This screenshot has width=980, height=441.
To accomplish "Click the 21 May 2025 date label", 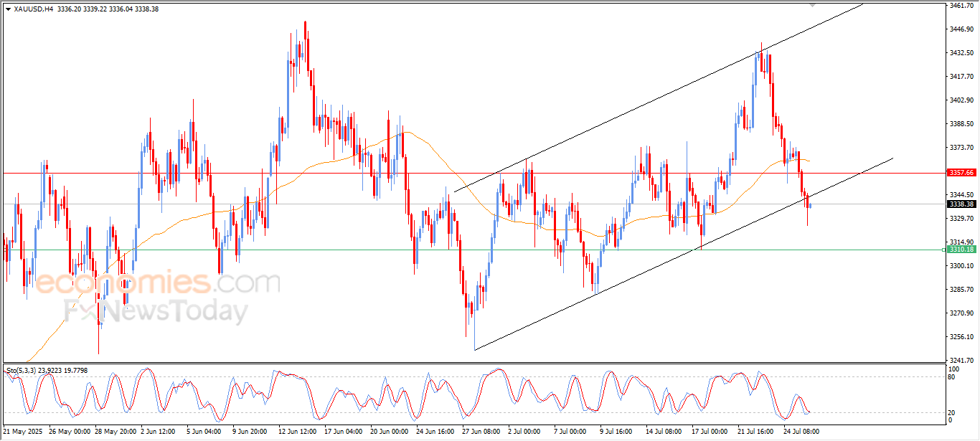I will pyautogui.click(x=24, y=432).
